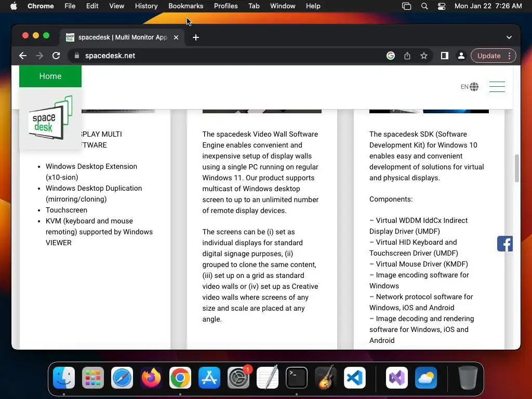Open the hamburger navigation menu
The width and height of the screenshot is (532, 399).
(x=497, y=87)
